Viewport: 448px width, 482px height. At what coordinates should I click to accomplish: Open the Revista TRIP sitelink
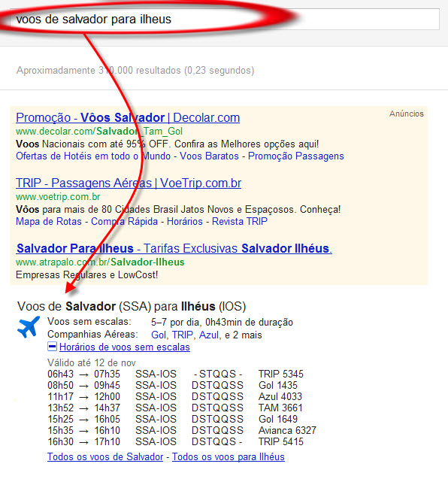point(240,221)
